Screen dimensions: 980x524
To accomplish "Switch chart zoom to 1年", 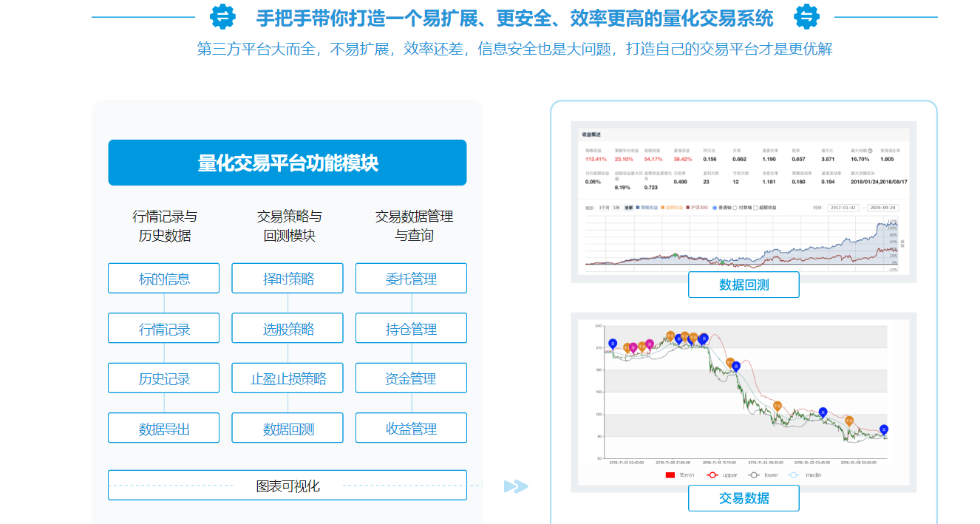I will tap(616, 208).
